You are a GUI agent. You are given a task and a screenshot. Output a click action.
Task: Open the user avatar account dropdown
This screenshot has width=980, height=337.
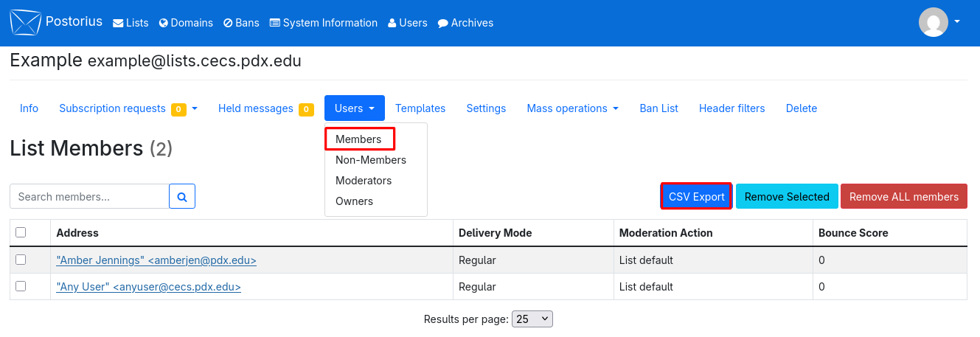point(939,22)
